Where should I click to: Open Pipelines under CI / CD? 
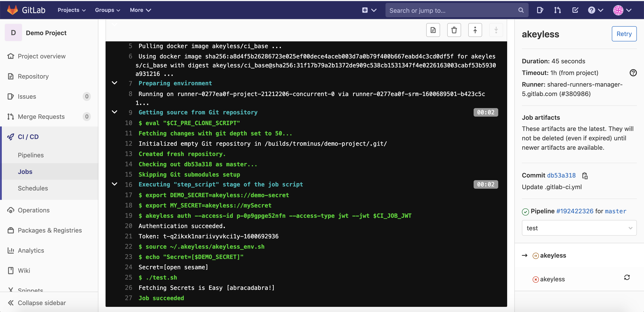click(31, 155)
